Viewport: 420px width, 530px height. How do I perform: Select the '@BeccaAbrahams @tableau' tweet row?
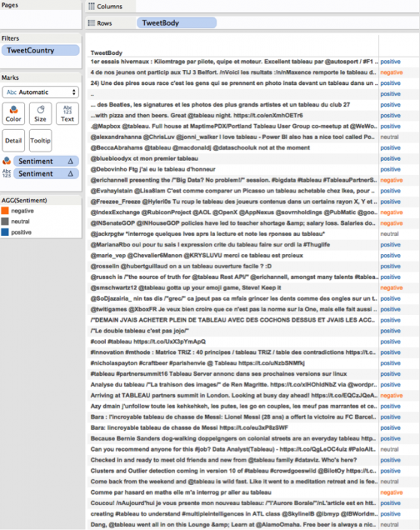[x=200, y=147]
